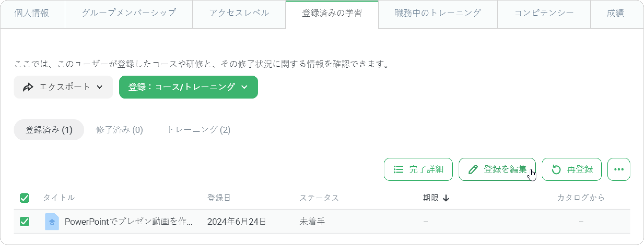Click the pencil icon for 登録を編集
This screenshot has height=245, width=644.
473,170
